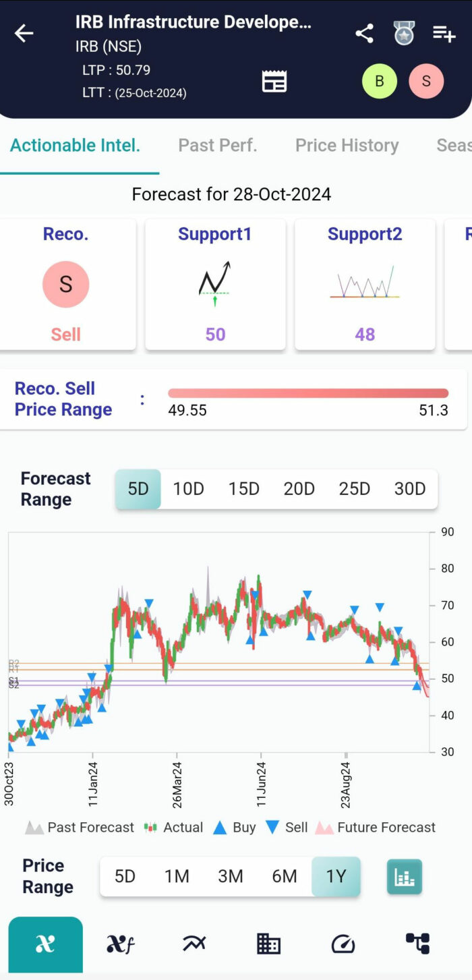Share IRB stock details
The height and width of the screenshot is (980, 472).
point(364,33)
